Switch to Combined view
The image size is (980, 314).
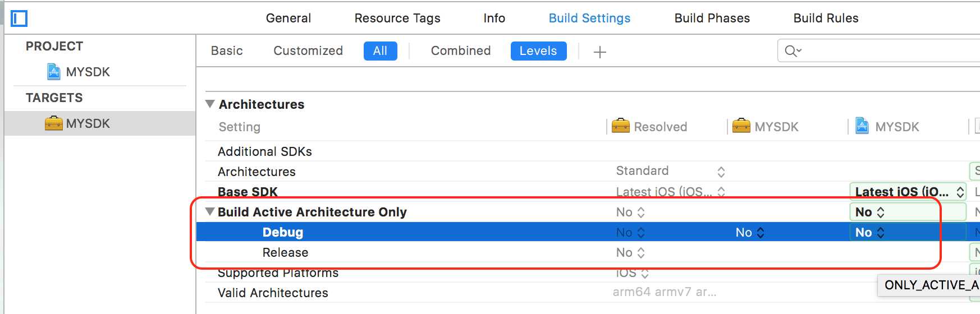(460, 51)
